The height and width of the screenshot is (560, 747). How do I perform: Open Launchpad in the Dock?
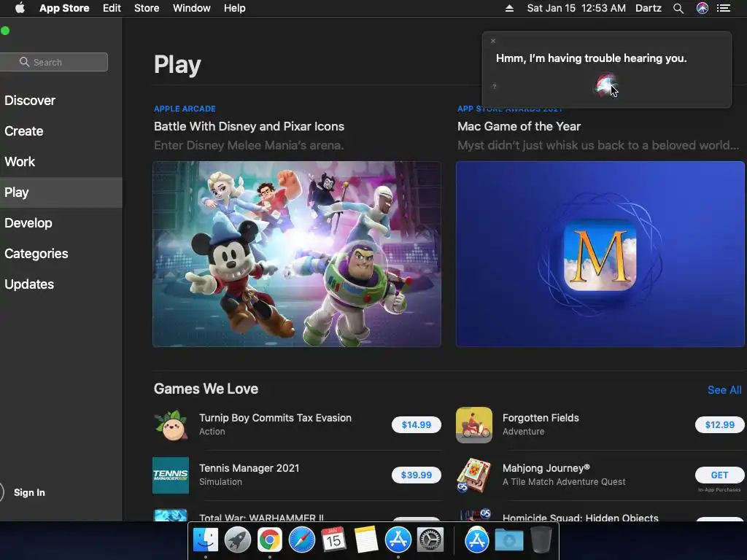[237, 540]
